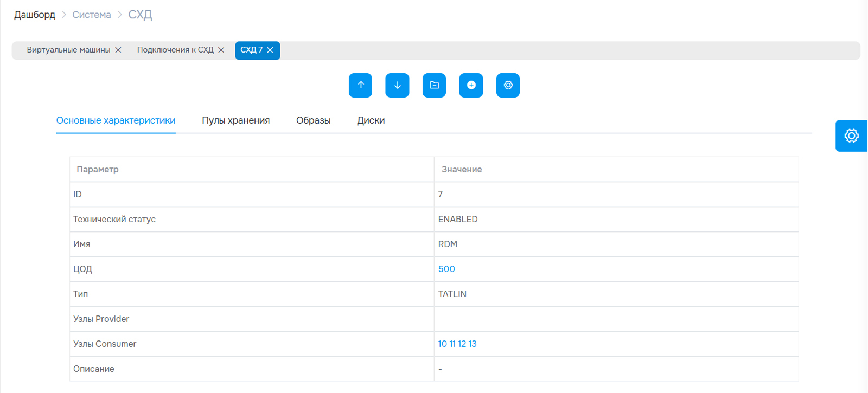Open the Диски tab

click(x=371, y=120)
